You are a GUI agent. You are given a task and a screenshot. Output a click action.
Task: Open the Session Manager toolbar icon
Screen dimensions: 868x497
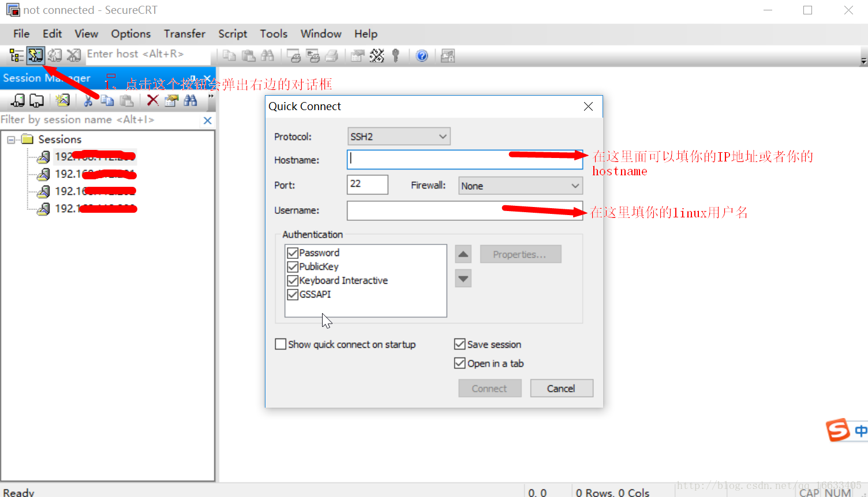pos(16,55)
